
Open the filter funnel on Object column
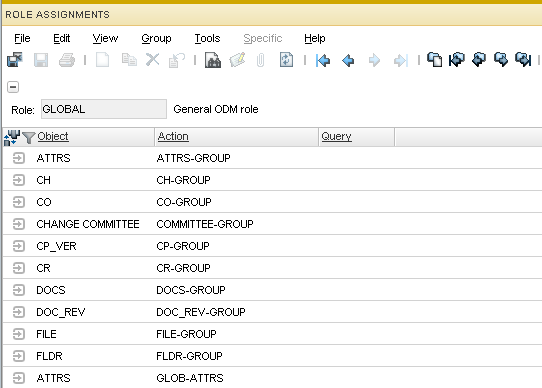coord(28,137)
